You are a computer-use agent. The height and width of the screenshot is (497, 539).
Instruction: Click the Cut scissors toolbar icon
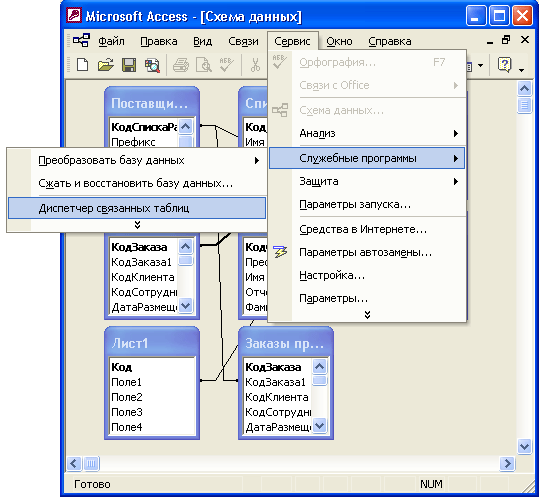255,65
